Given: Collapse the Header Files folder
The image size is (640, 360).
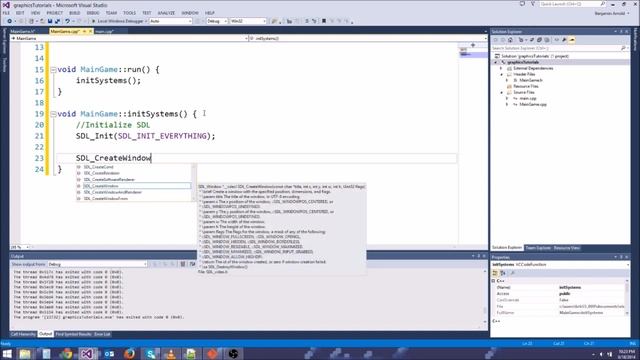Looking at the screenshot, I should (502, 75).
